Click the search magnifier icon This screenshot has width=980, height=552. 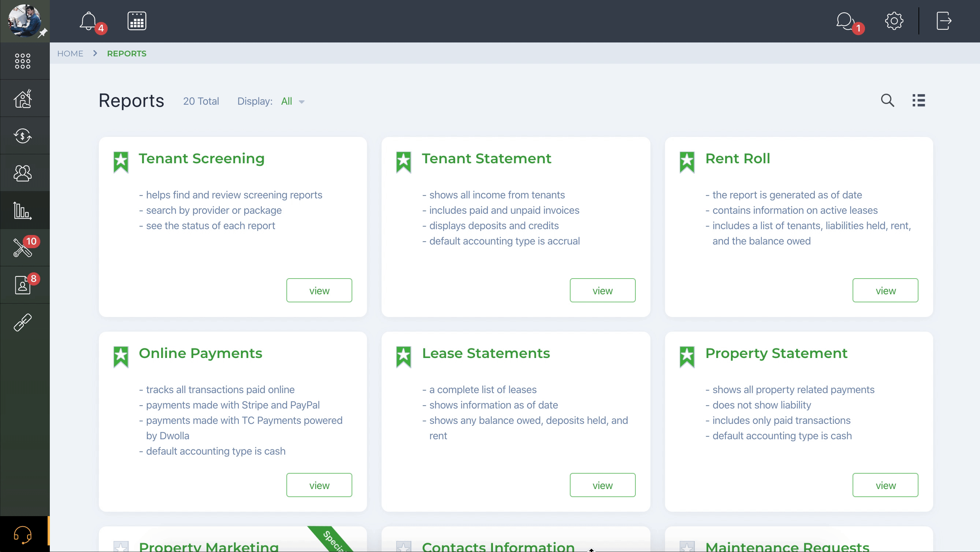[x=888, y=100]
